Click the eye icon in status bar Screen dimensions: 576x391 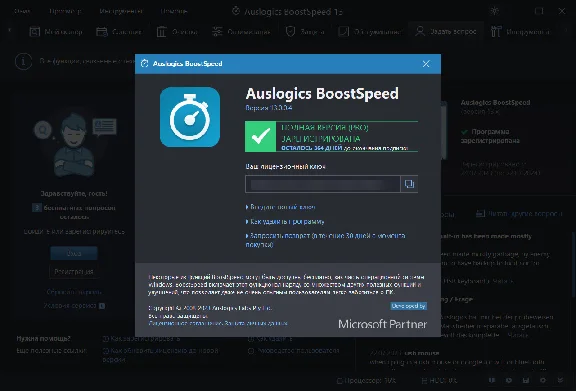(509, 380)
